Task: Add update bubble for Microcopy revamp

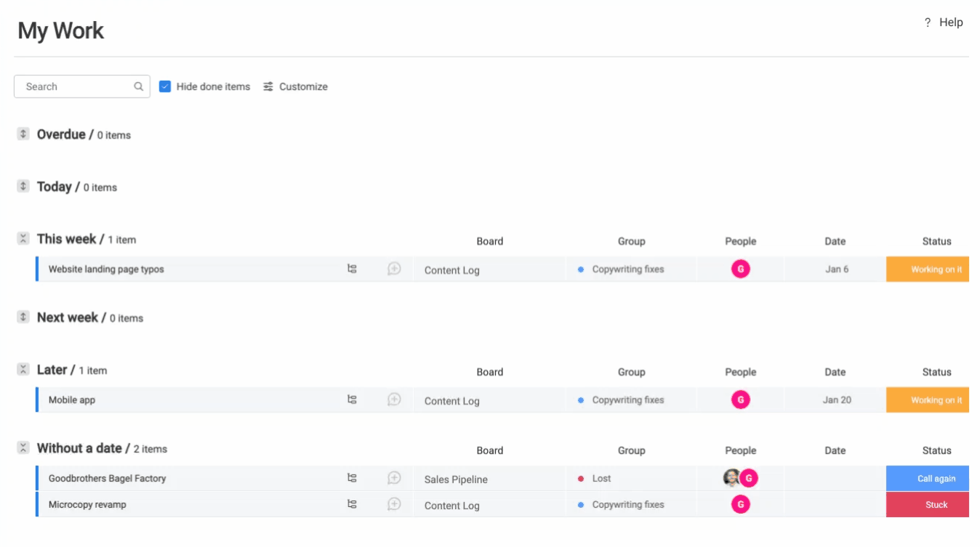Action: point(394,504)
